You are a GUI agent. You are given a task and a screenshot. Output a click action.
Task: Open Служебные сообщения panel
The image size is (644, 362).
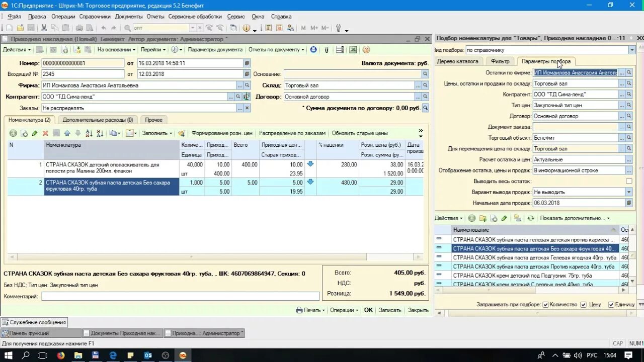coord(34,322)
